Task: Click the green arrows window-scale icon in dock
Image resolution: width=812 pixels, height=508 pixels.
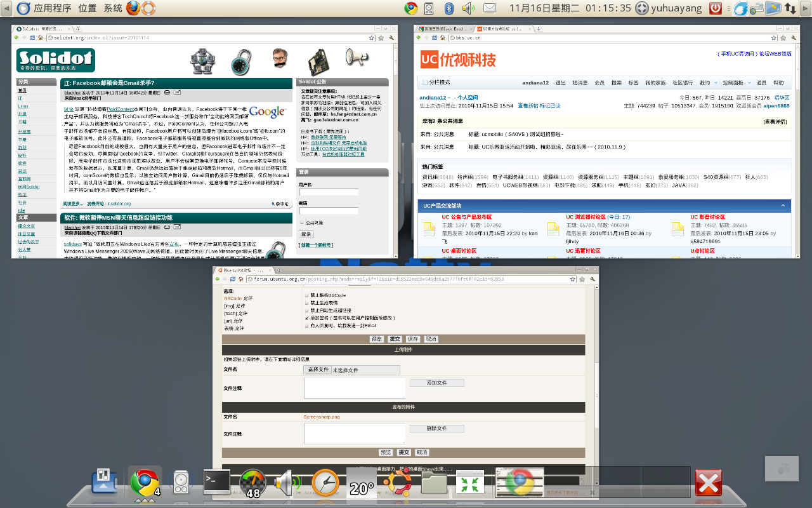Action: [x=470, y=483]
